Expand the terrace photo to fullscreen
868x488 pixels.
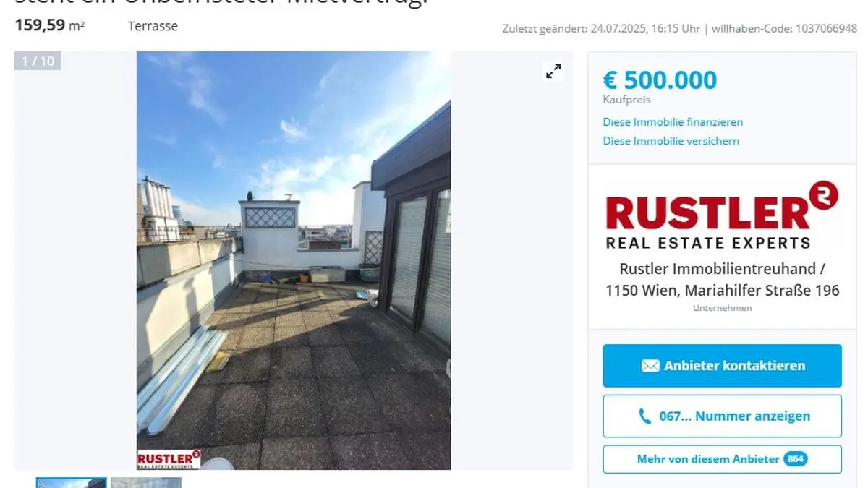coord(553,71)
